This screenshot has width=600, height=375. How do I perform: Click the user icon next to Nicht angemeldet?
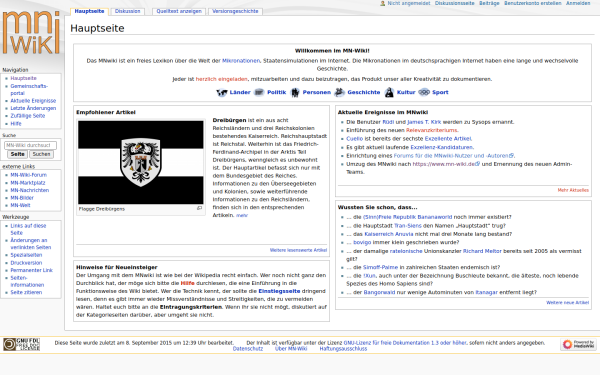[x=382, y=3]
